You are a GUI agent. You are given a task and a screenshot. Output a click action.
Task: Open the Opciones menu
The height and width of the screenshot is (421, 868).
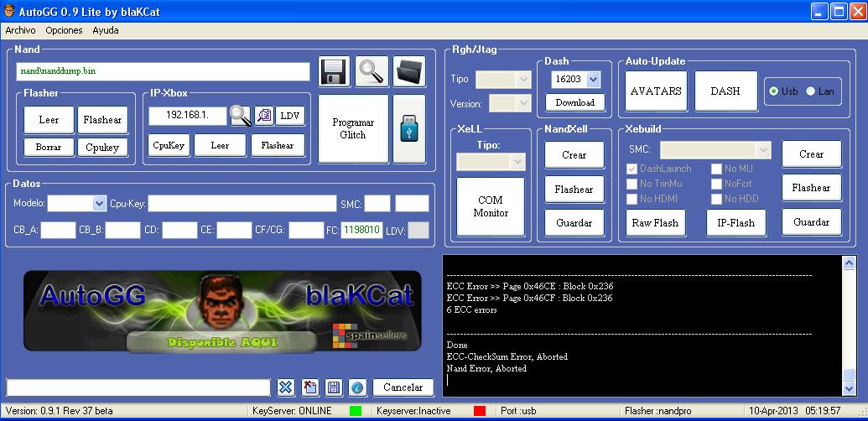coord(64,30)
